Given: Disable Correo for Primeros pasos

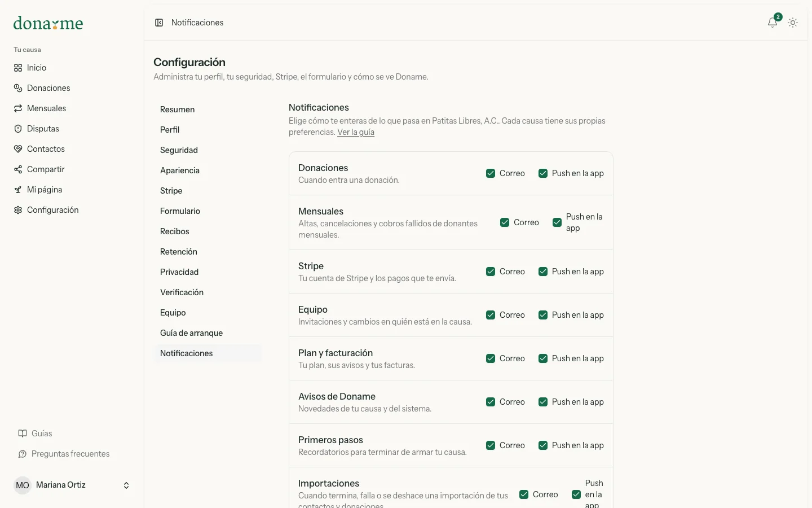Looking at the screenshot, I should pos(491,445).
